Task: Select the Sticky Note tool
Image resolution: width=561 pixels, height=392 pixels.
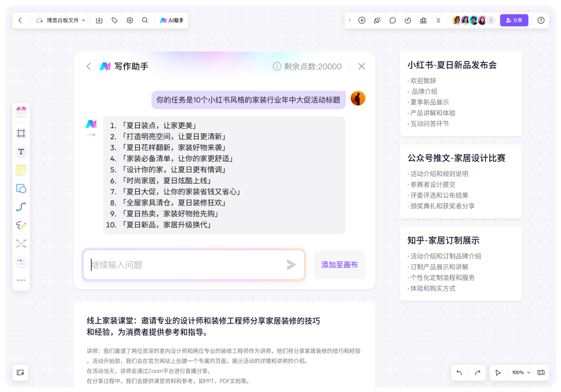Action: pyautogui.click(x=21, y=170)
